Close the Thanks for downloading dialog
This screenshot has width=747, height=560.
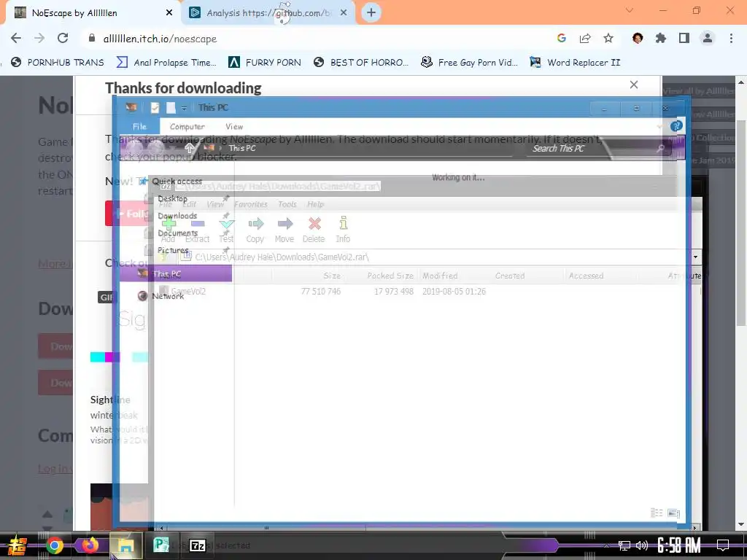tap(634, 85)
